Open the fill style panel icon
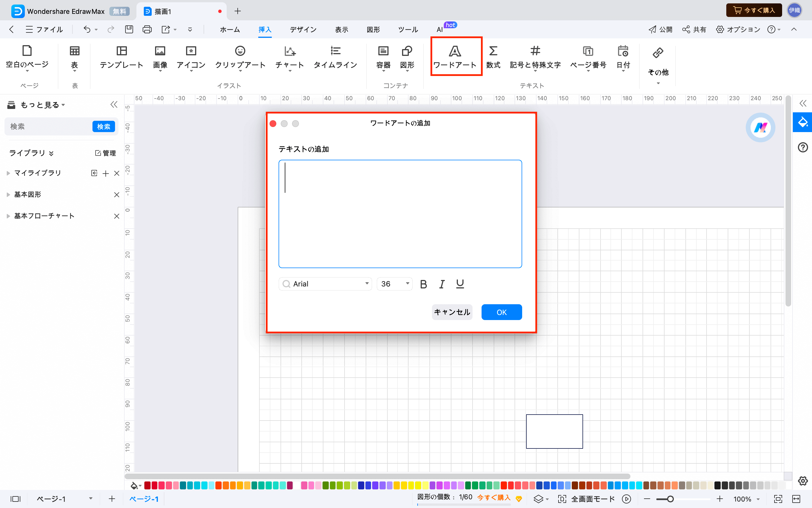The image size is (812, 508). coord(803,122)
